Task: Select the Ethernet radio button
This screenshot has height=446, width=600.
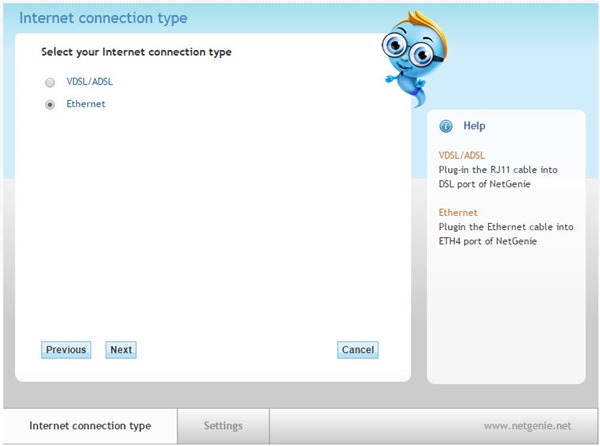Action: tap(50, 105)
